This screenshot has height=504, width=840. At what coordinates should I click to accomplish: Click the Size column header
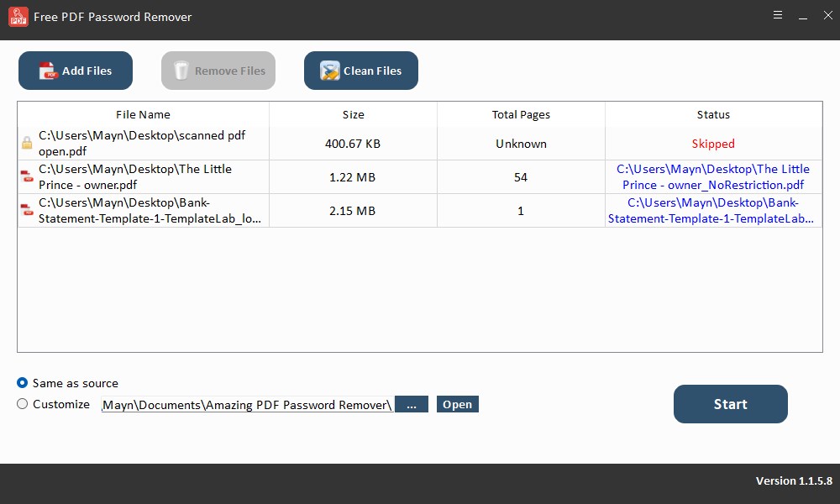(x=353, y=114)
